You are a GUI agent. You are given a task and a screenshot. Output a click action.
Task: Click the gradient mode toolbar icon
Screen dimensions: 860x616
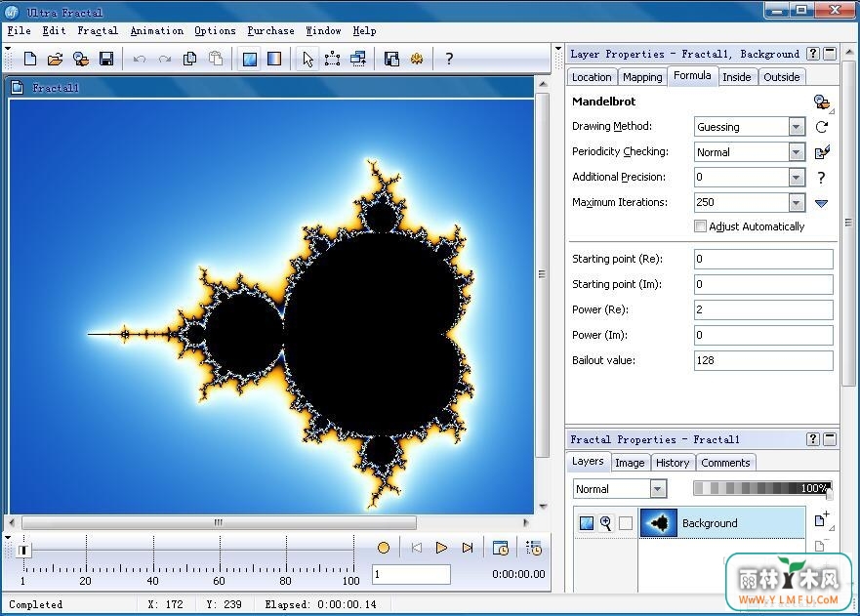tap(274, 59)
